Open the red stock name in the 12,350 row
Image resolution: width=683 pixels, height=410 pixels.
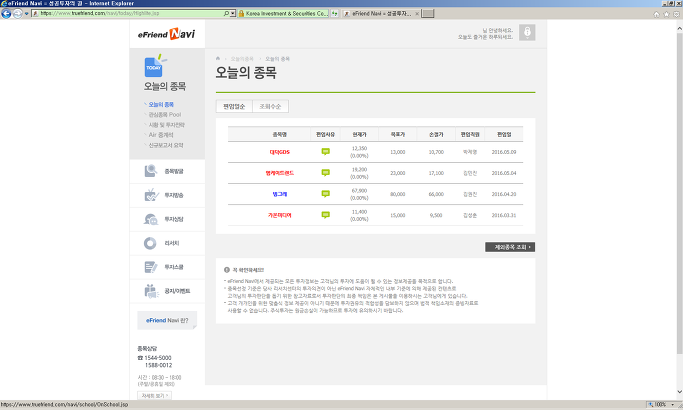(280, 152)
